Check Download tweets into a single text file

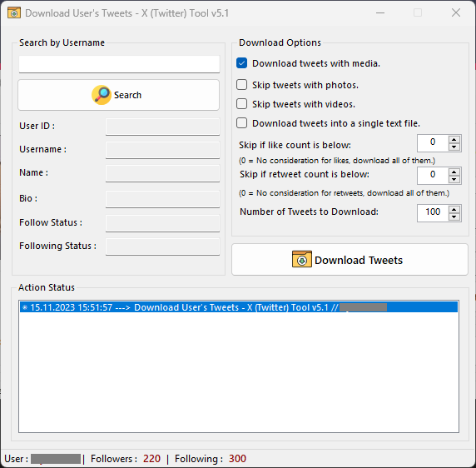coord(241,123)
